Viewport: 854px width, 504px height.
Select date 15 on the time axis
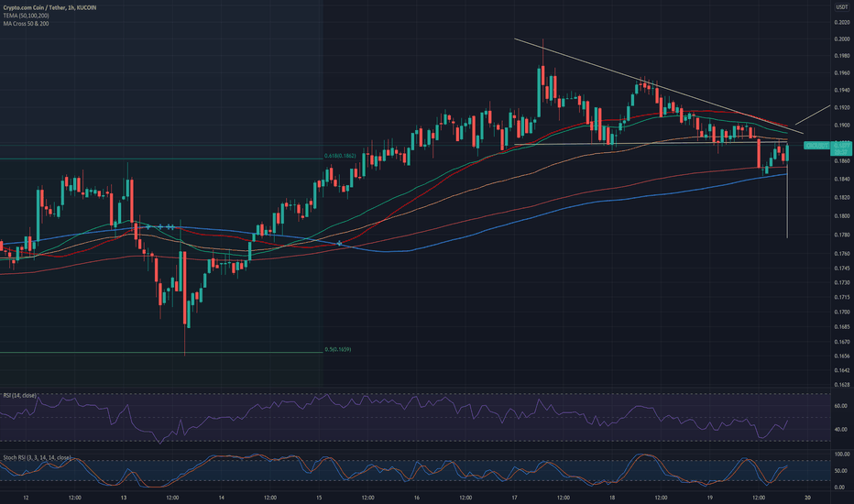click(319, 498)
